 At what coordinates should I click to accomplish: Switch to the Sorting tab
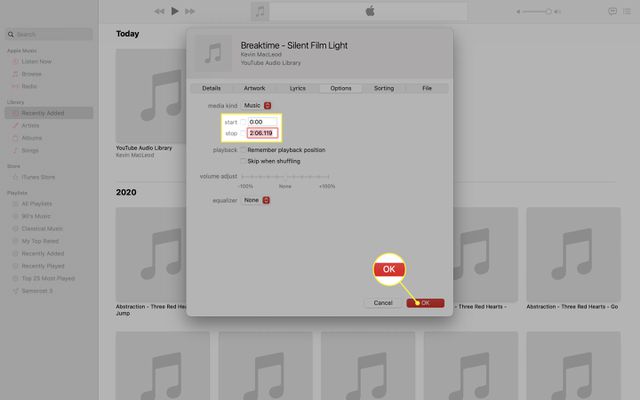click(384, 88)
